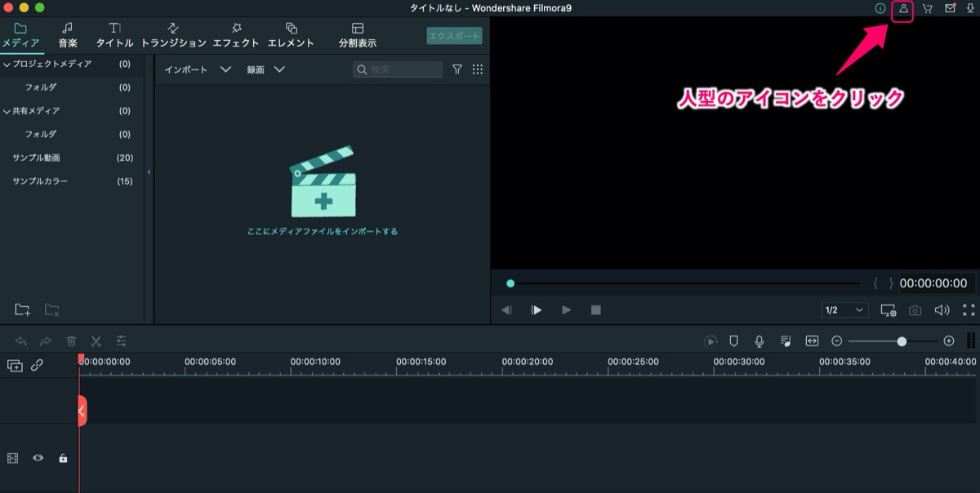Click the add track icon
The width and height of the screenshot is (980, 493).
coord(16,366)
